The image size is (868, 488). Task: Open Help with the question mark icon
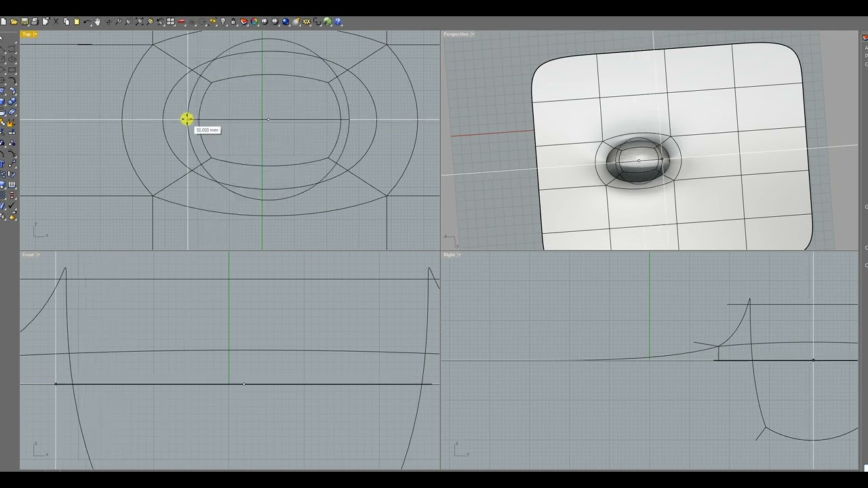(338, 22)
